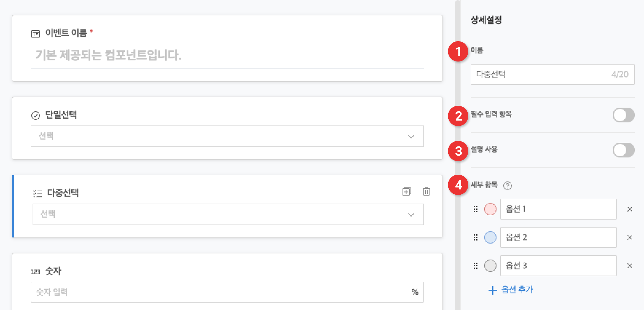This screenshot has height=310, width=644.
Task: Click the 이름 field containing 다중선택
Action: click(552, 74)
